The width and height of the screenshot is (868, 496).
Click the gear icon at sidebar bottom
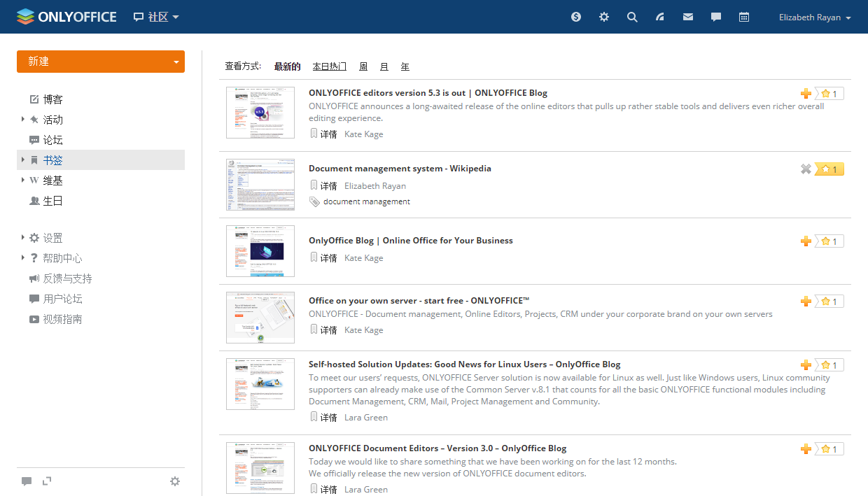tap(175, 481)
